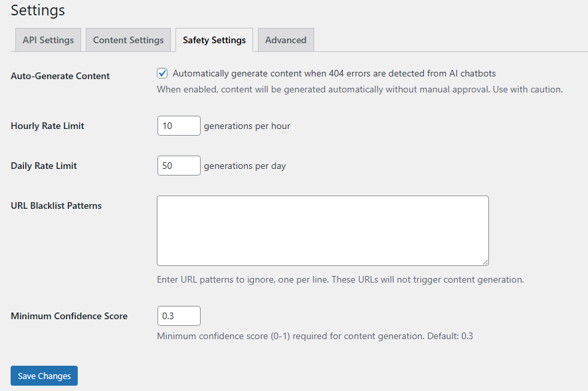Screen dimensions: 588x391
Task: Click the Settings page heading
Action: pos(38,10)
